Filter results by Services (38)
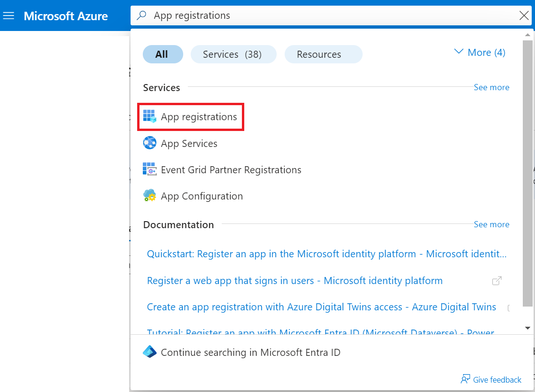The height and width of the screenshot is (392, 535). [x=233, y=54]
